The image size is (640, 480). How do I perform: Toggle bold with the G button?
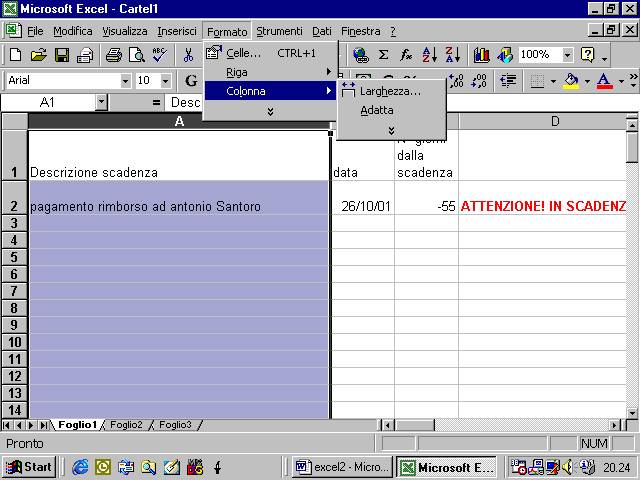pos(191,80)
